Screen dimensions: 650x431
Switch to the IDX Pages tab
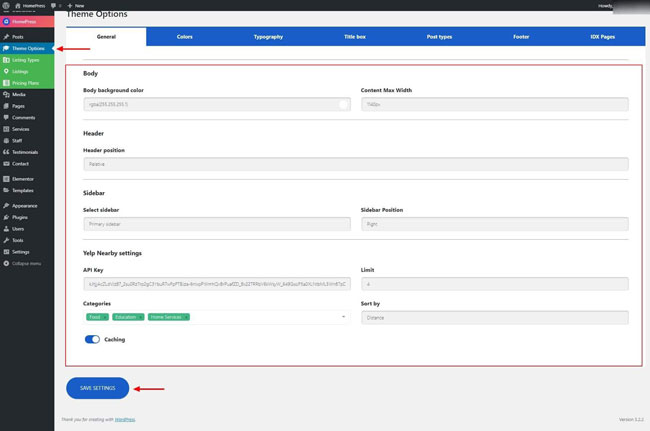[602, 37]
